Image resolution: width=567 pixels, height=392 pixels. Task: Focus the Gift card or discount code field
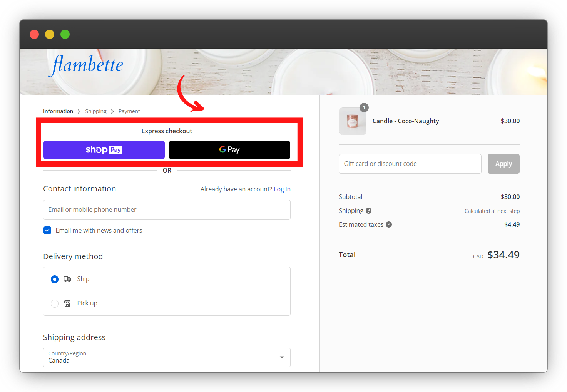click(410, 164)
